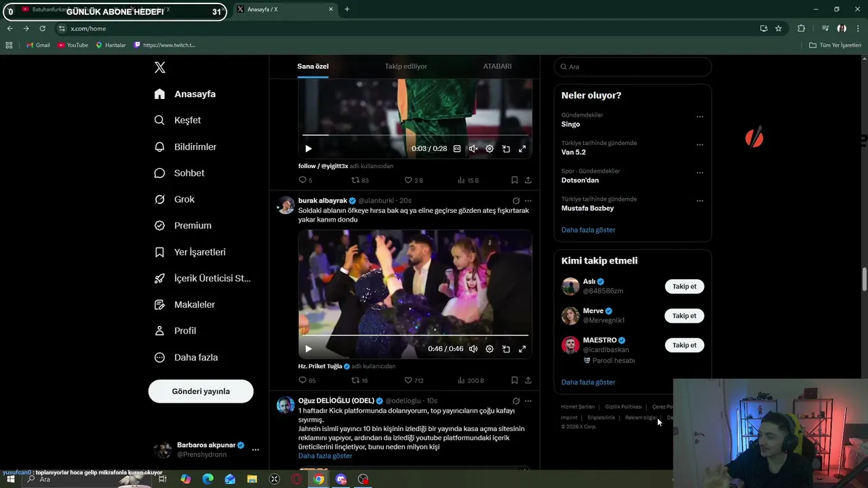Toggle picture-in-picture on the 0:46 video
This screenshot has height=488, width=868.
click(x=506, y=348)
